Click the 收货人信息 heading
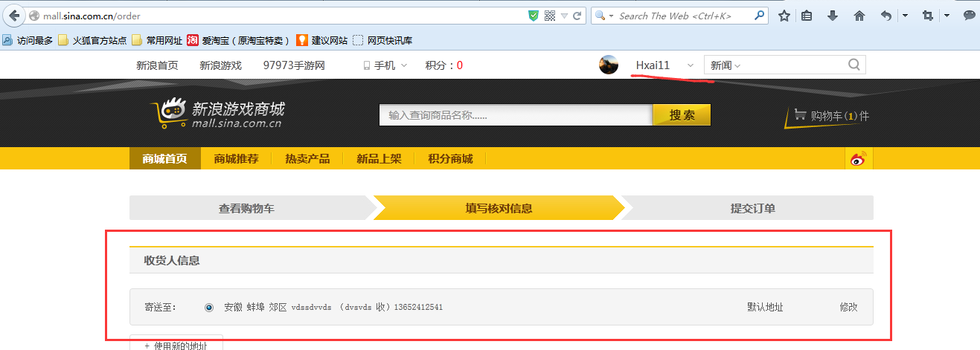980x350 pixels. tap(172, 260)
